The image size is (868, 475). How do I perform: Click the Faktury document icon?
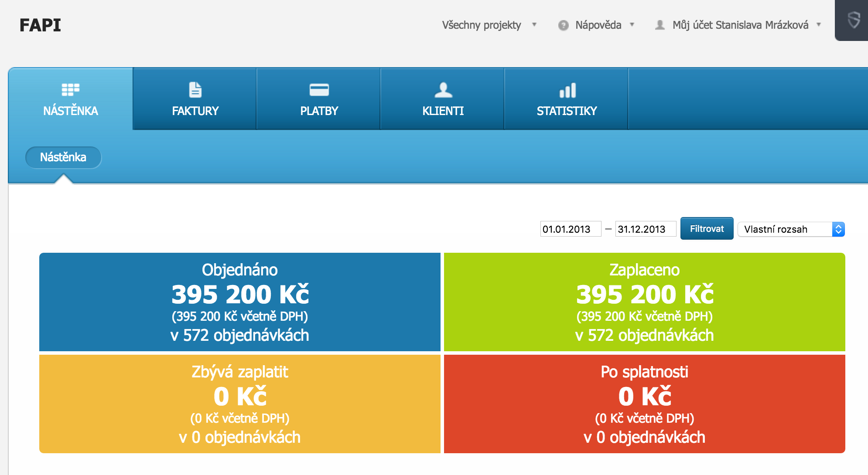point(195,90)
